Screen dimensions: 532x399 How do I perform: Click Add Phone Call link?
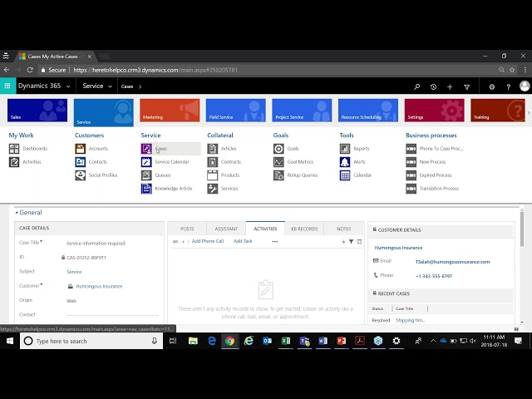(208, 241)
